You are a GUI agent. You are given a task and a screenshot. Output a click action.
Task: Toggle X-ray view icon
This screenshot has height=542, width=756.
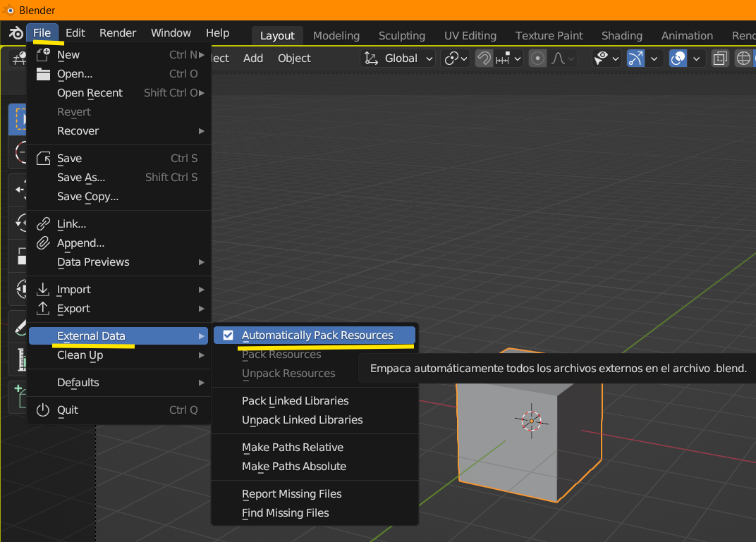click(720, 58)
